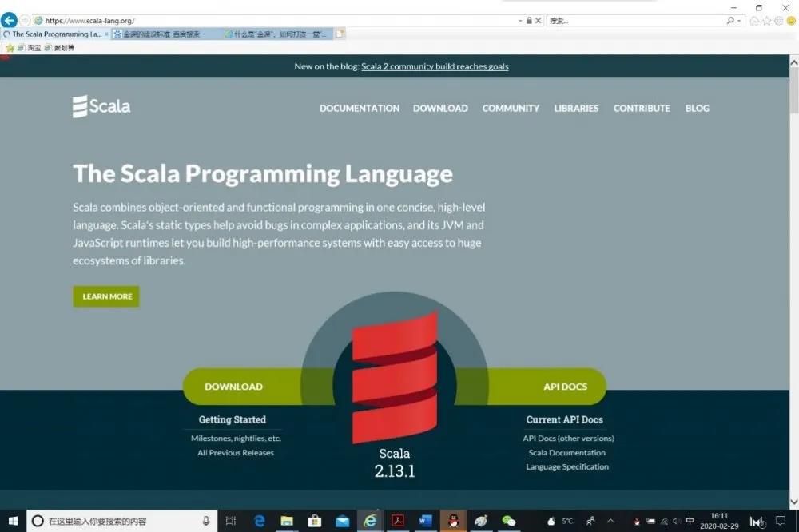This screenshot has width=799, height=532.
Task: Click the Windows Start button
Action: click(x=13, y=521)
